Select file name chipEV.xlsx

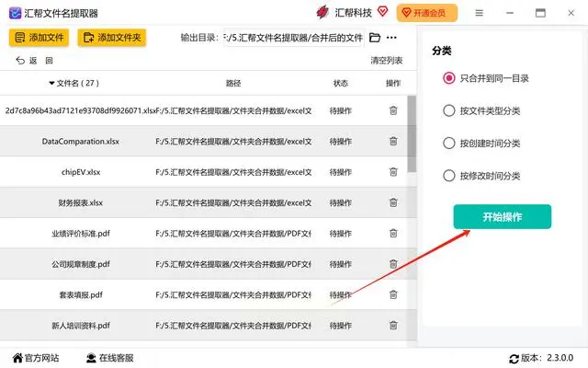pos(81,172)
